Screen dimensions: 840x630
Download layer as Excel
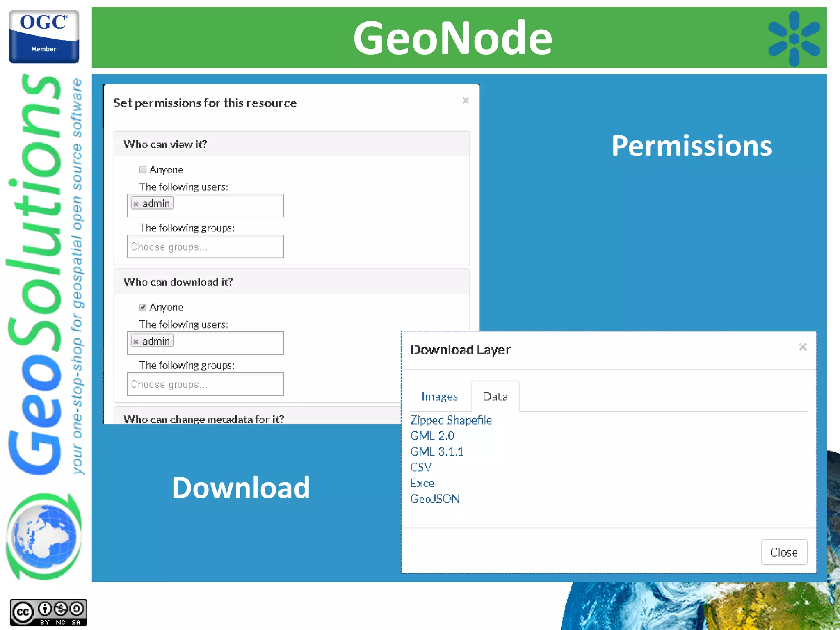click(x=423, y=483)
